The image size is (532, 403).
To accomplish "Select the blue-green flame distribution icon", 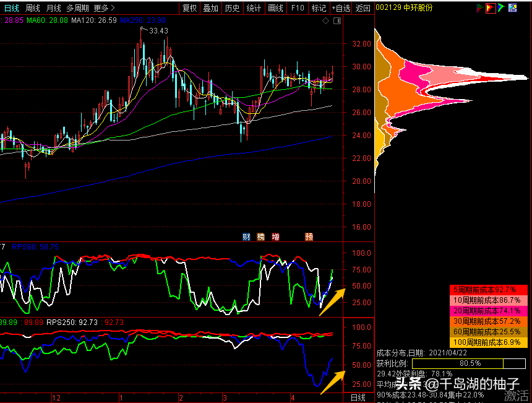I will point(501,8).
